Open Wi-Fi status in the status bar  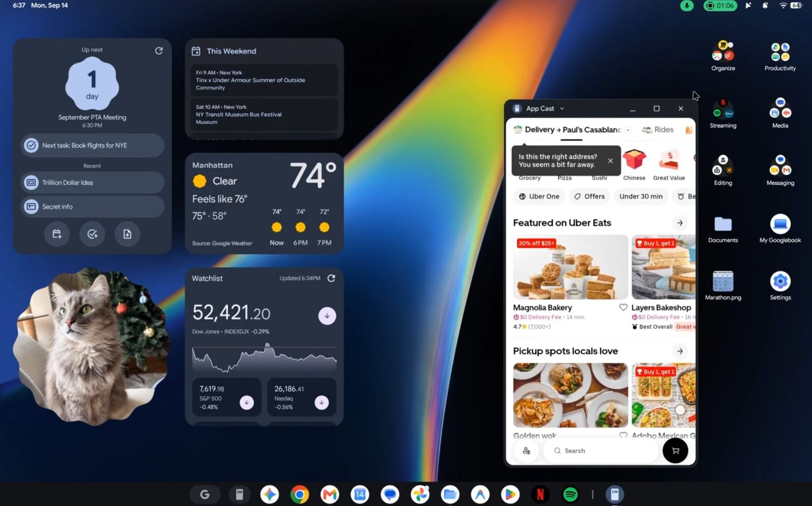coord(783,5)
